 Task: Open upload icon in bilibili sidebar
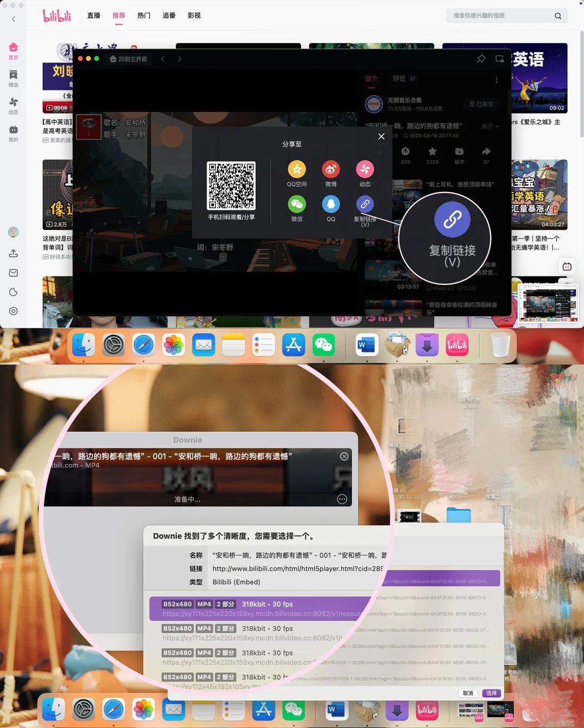coord(14,253)
